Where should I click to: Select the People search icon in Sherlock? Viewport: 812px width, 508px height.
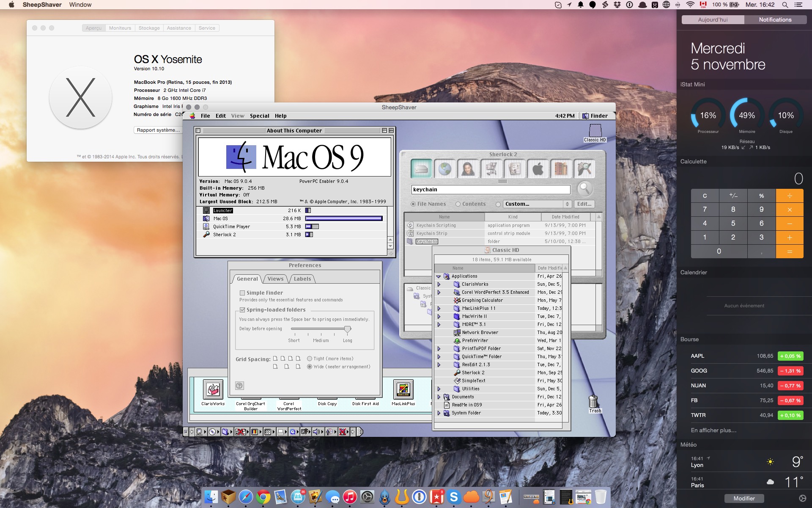pyautogui.click(x=468, y=169)
